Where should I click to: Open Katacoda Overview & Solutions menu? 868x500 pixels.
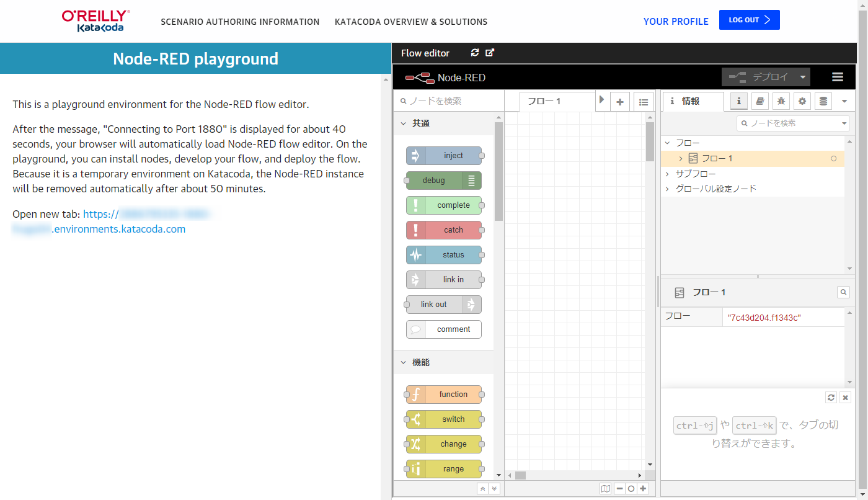(411, 22)
